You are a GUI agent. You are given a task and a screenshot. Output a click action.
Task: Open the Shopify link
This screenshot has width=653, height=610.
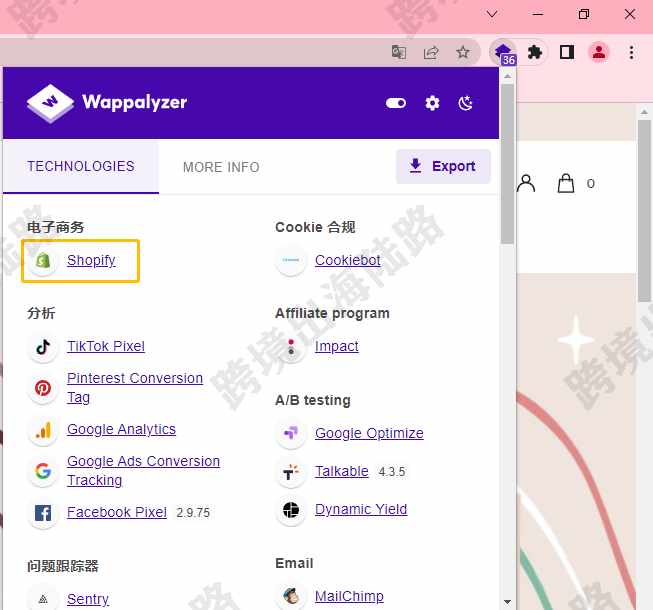point(91,260)
